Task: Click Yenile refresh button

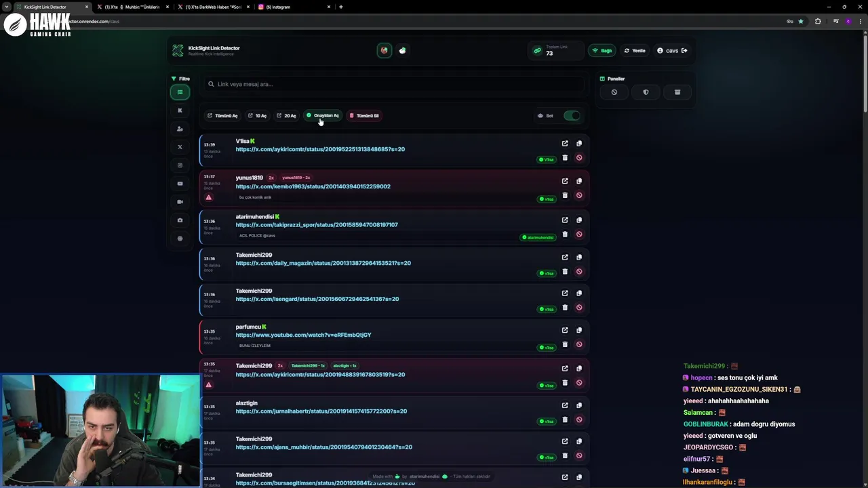Action: coord(635,51)
